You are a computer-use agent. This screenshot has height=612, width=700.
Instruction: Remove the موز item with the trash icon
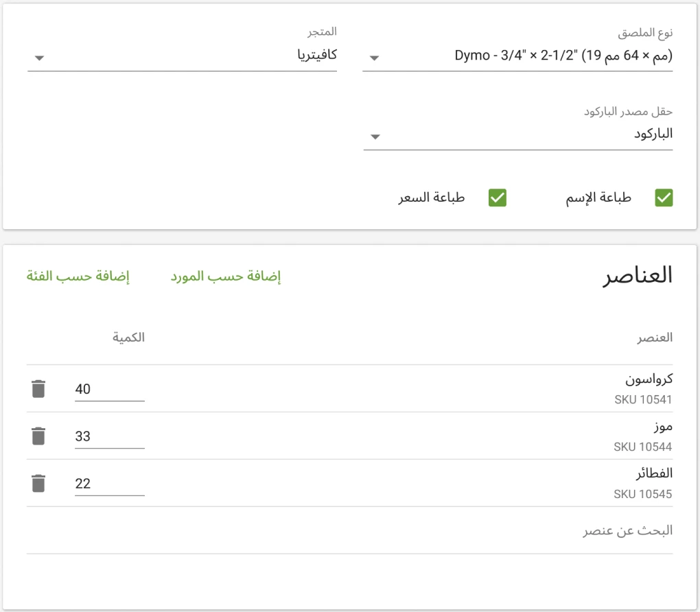(x=38, y=436)
